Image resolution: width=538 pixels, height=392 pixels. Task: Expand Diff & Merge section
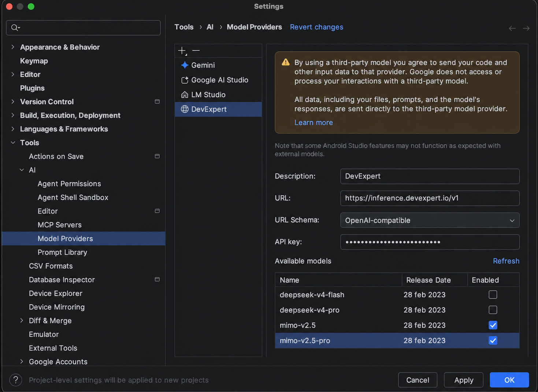(22, 321)
